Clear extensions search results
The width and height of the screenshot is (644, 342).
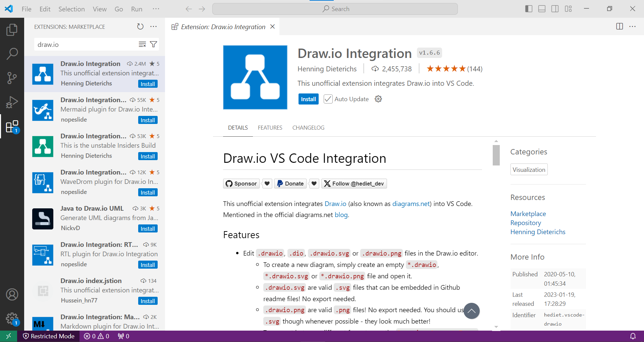click(142, 44)
